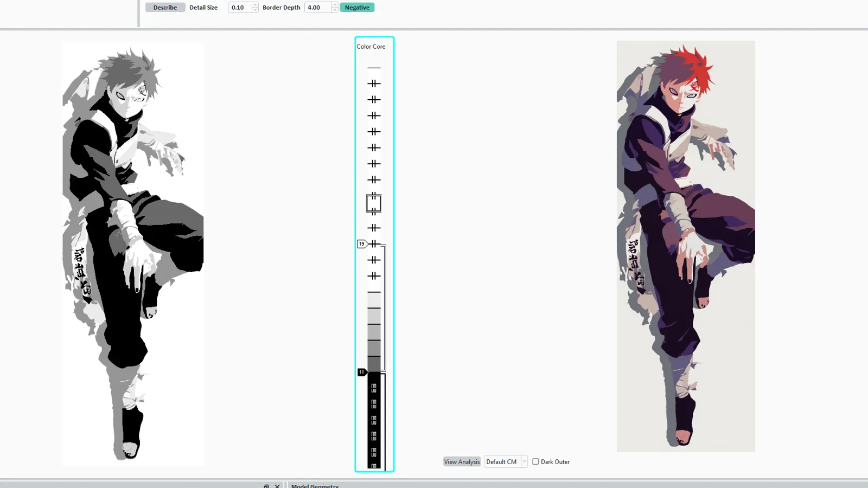This screenshot has height=488, width=868.
Task: Focus the Detail Size field showing 0.10
Action: click(240, 8)
